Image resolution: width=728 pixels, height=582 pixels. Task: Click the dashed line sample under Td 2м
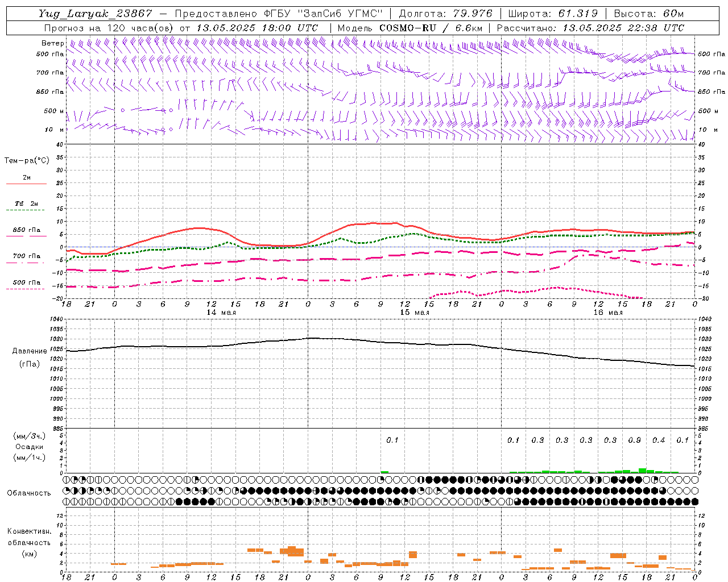click(x=26, y=210)
